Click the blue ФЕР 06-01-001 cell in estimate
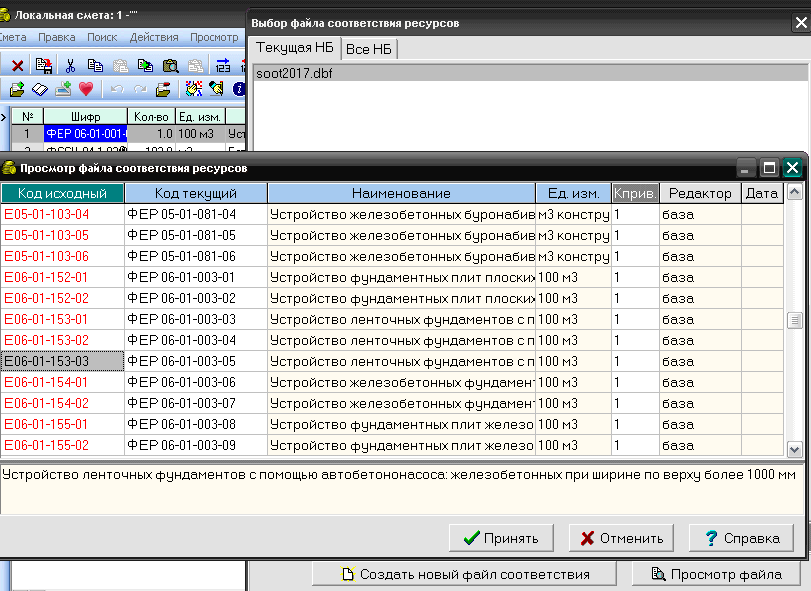This screenshot has height=591, width=811. [x=85, y=134]
